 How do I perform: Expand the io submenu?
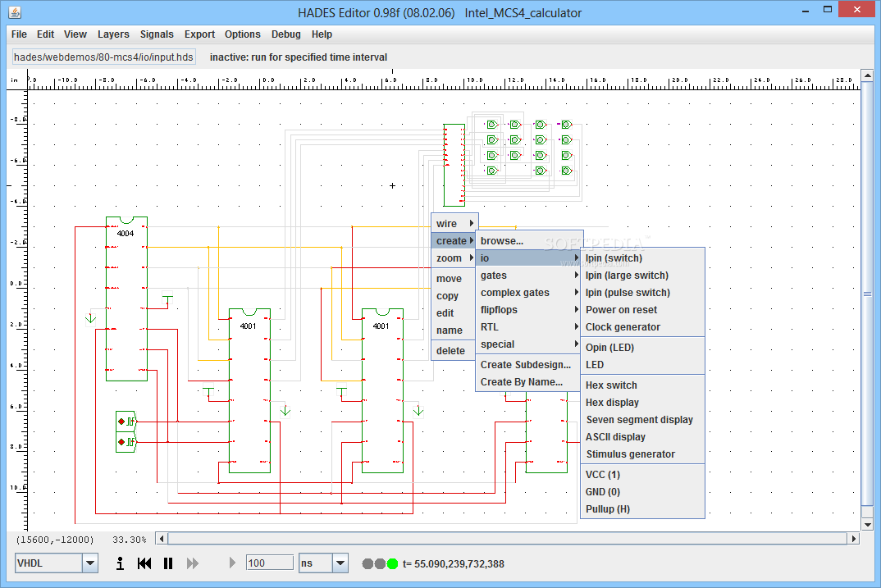click(528, 258)
